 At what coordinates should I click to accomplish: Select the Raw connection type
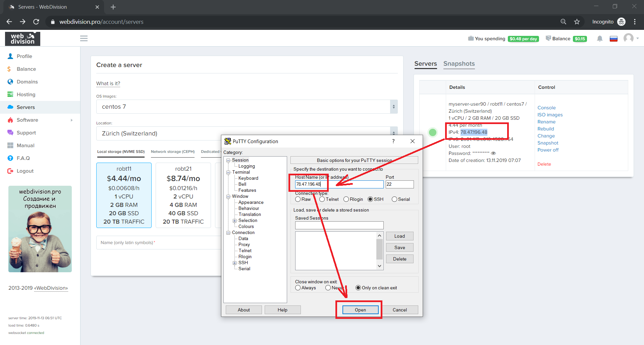[x=298, y=199]
